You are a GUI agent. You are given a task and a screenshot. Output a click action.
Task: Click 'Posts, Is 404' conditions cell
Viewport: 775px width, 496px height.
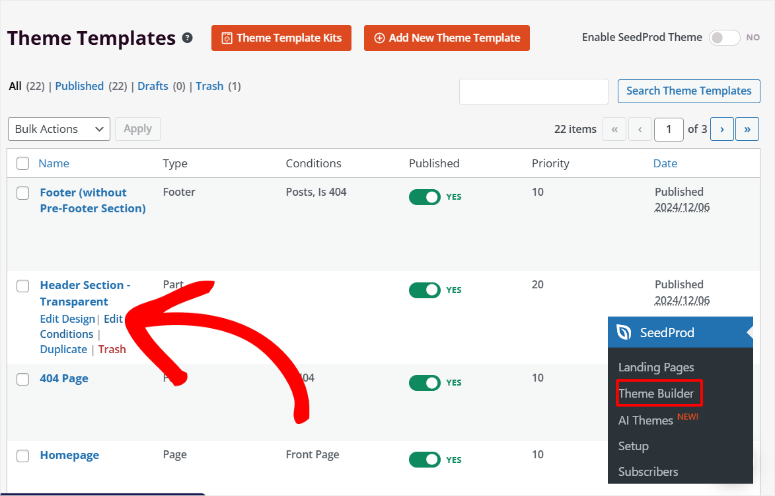316,192
